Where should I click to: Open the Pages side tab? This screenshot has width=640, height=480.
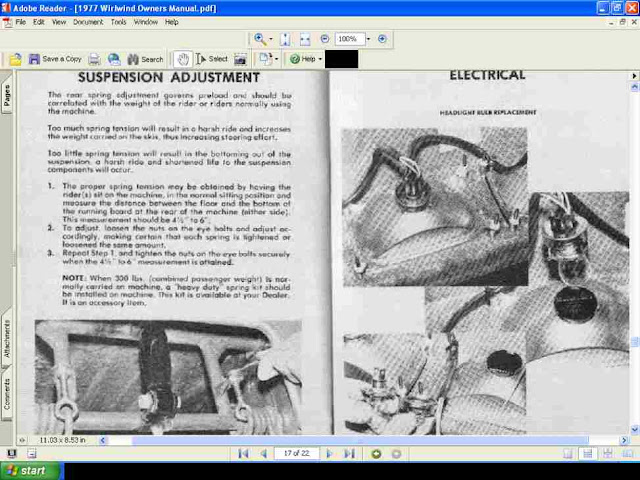click(x=7, y=95)
